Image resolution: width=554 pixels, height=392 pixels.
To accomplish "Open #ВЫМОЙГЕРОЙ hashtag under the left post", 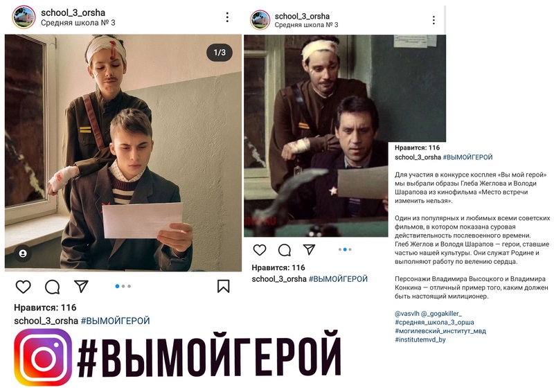I will click(x=115, y=321).
